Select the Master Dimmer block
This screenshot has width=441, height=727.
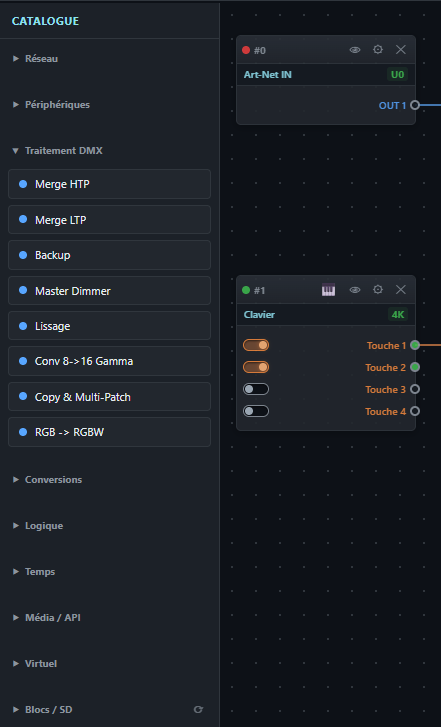(x=109, y=291)
